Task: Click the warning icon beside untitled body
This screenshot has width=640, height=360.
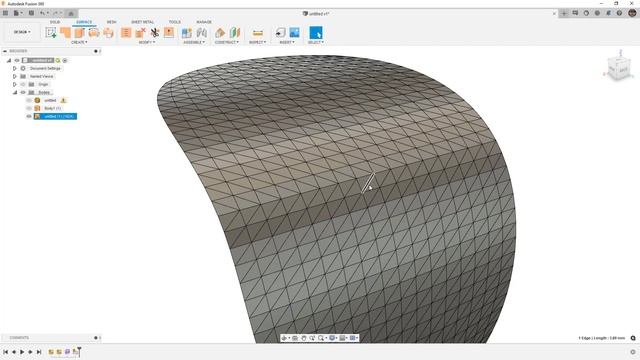Action: point(63,100)
